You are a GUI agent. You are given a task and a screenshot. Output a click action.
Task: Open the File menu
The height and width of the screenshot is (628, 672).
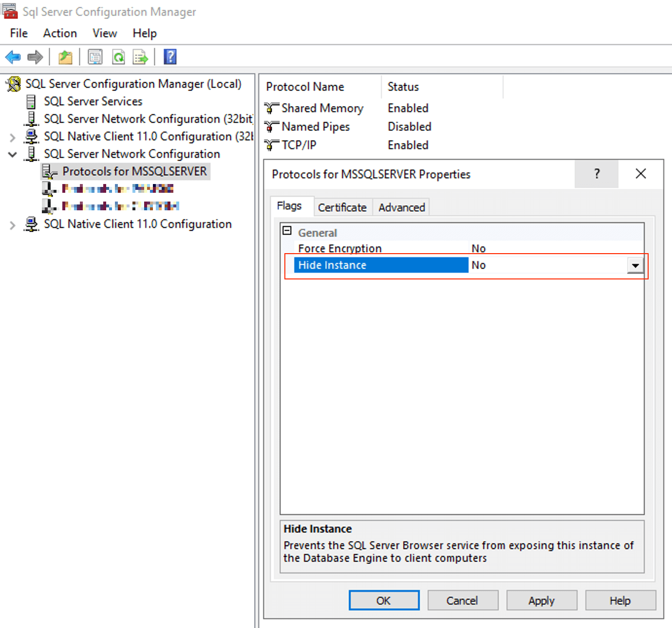coord(19,33)
